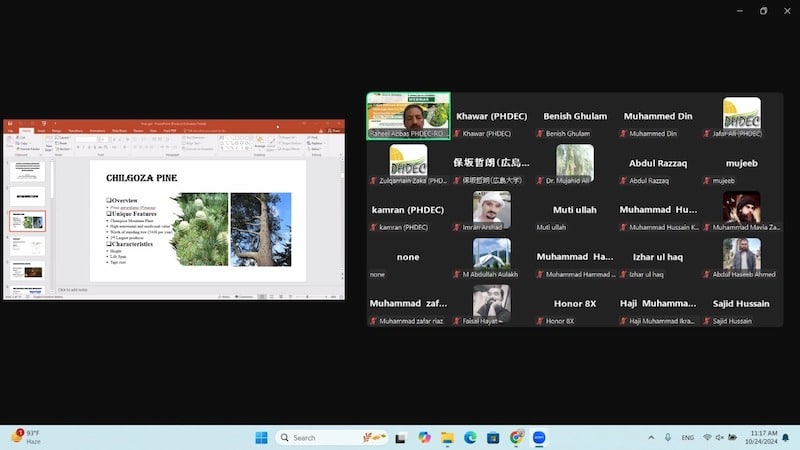
Task: Launch Google Chrome from the taskbar
Action: coord(516,438)
